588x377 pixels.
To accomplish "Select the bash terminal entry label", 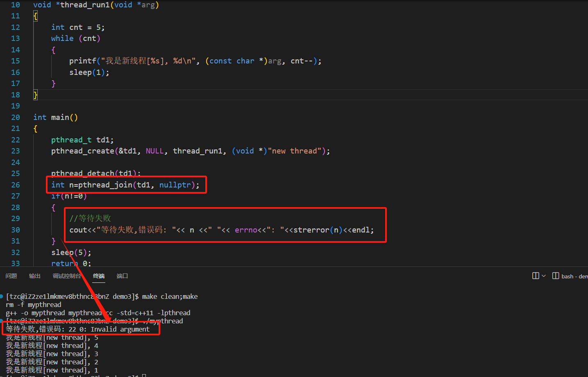I will [574, 276].
